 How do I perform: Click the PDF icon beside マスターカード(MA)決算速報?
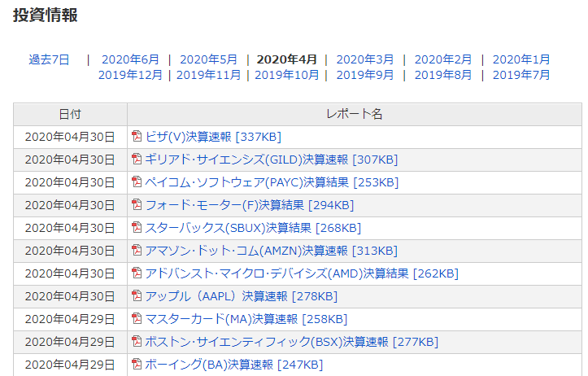point(137,318)
